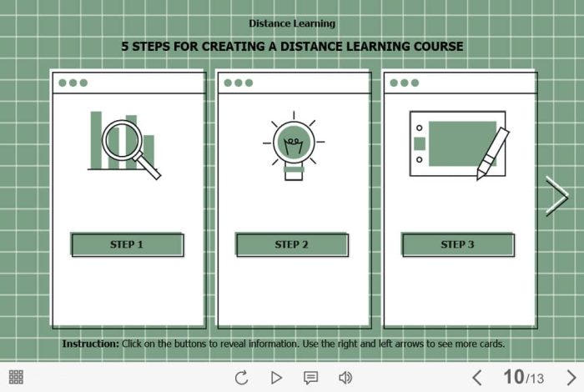Go to the next slide arrow
The height and width of the screenshot is (392, 584).
pyautogui.click(x=571, y=378)
